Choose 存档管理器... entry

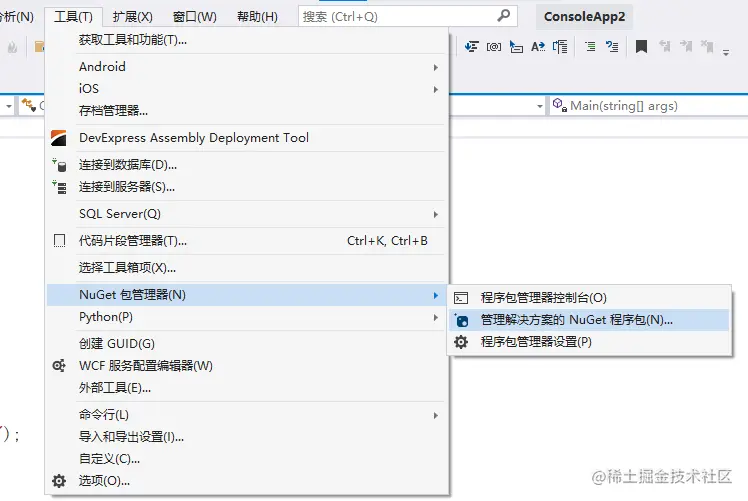(247, 111)
